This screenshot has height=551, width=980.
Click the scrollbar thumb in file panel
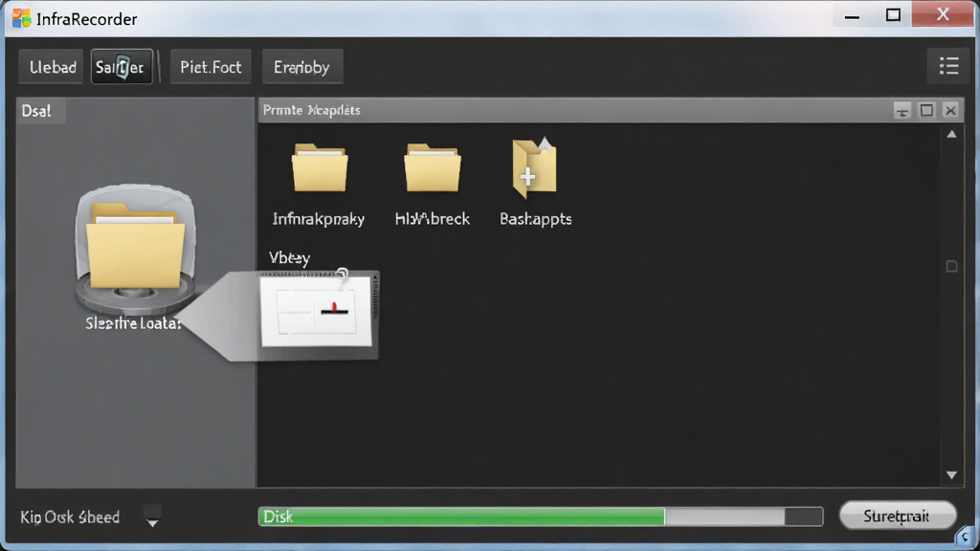pos(951,267)
